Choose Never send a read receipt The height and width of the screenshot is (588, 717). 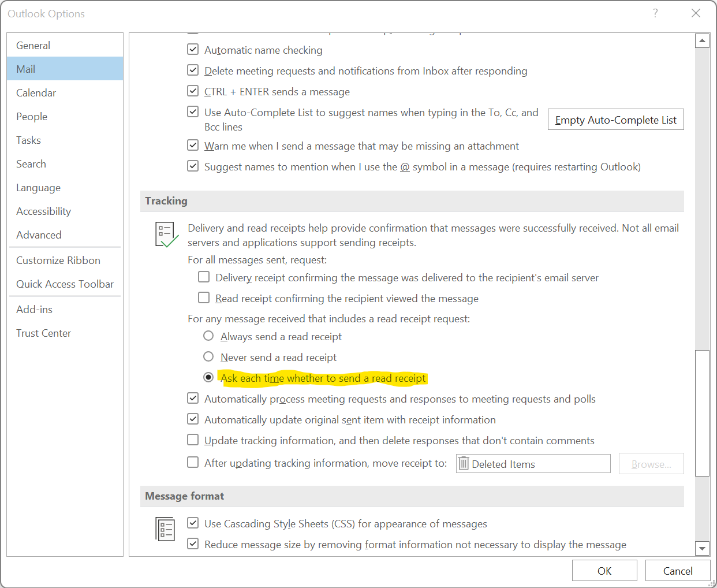click(x=208, y=357)
